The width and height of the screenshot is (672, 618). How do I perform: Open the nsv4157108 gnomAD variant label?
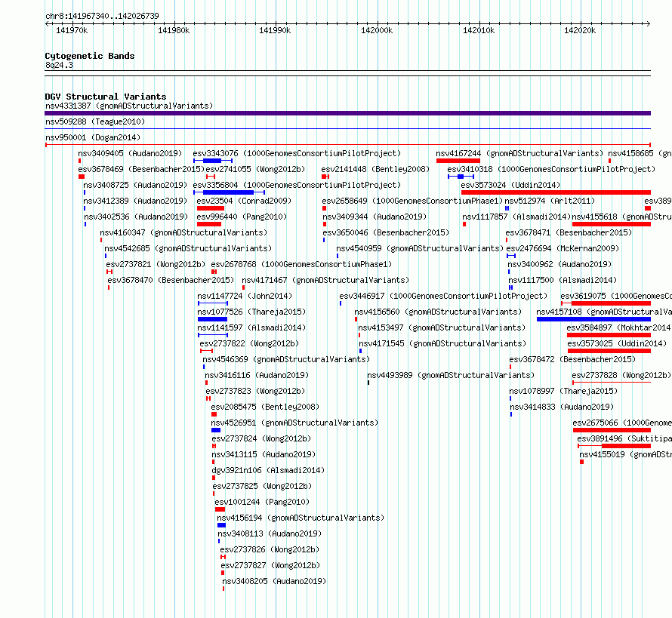click(604, 312)
